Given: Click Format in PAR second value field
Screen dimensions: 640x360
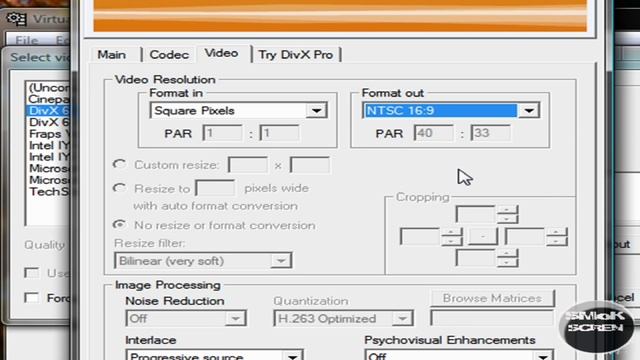Looking at the screenshot, I should (279, 133).
